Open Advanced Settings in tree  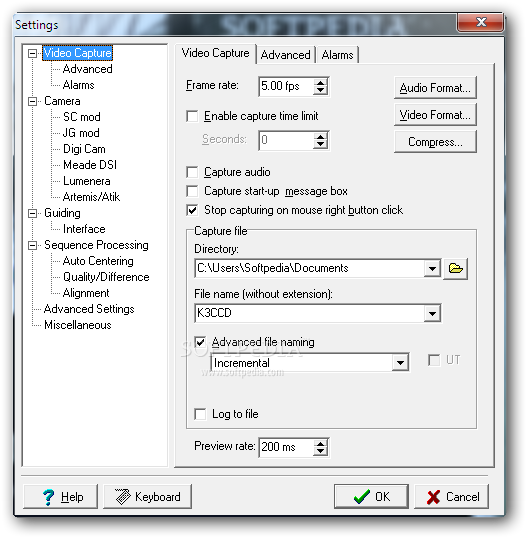[89, 309]
